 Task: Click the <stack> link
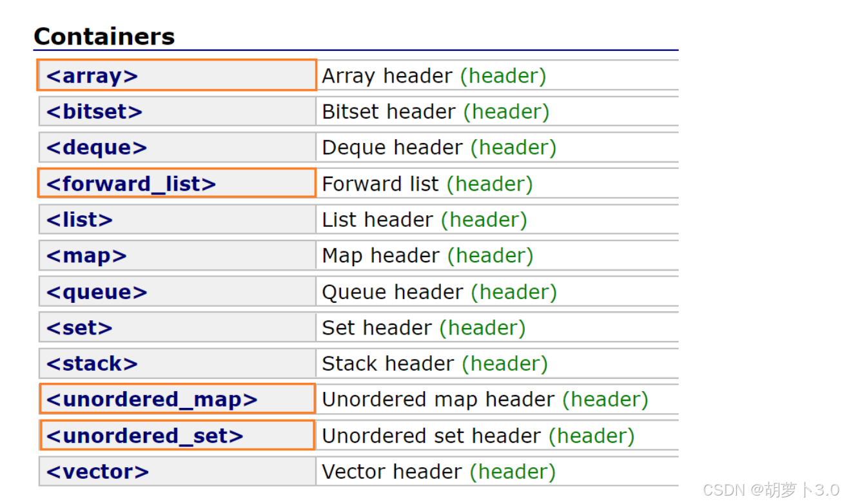(92, 363)
